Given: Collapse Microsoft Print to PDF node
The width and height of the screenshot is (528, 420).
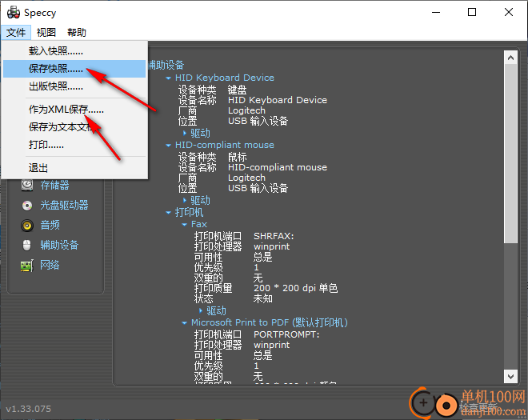Looking at the screenshot, I should click(x=184, y=323).
